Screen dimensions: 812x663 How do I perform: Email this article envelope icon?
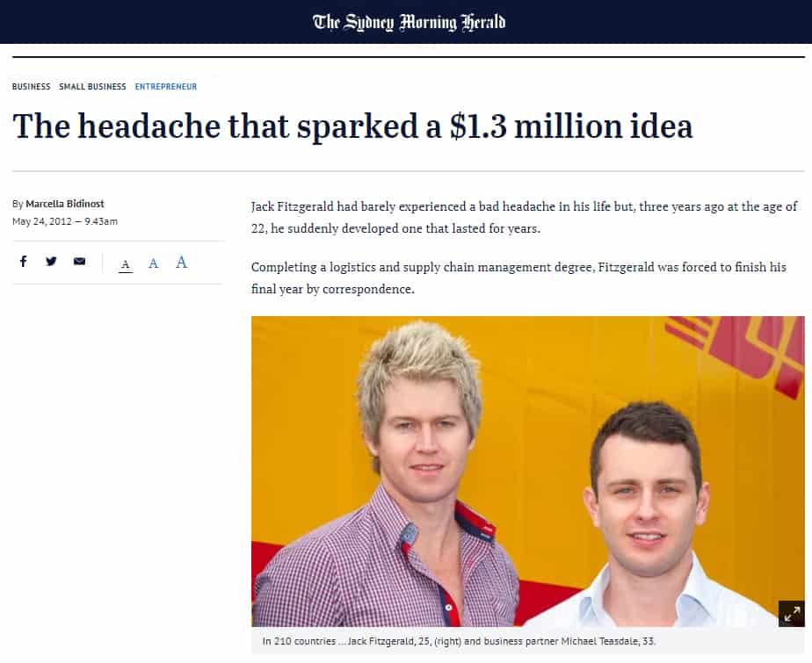click(79, 262)
